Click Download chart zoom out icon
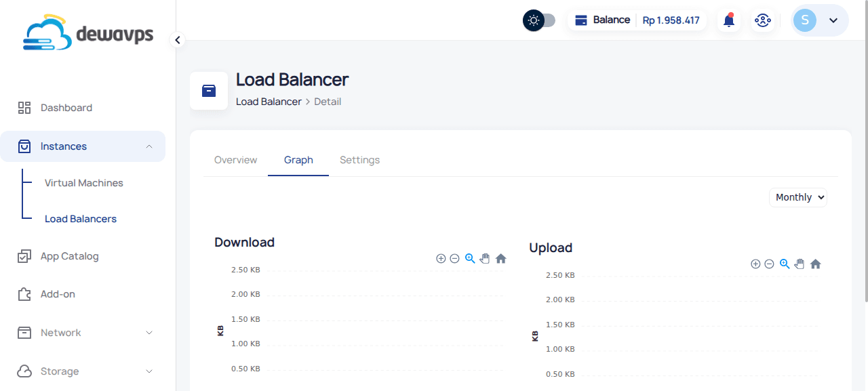 (455, 258)
